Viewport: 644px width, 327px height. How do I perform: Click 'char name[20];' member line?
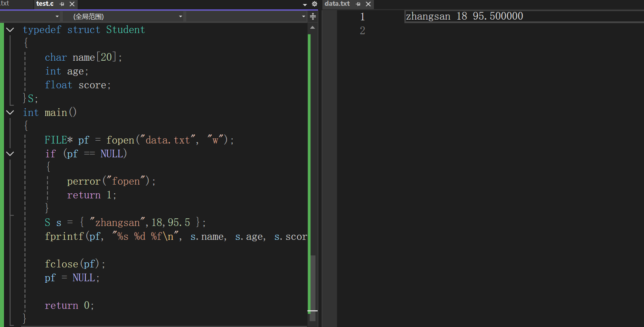83,57
